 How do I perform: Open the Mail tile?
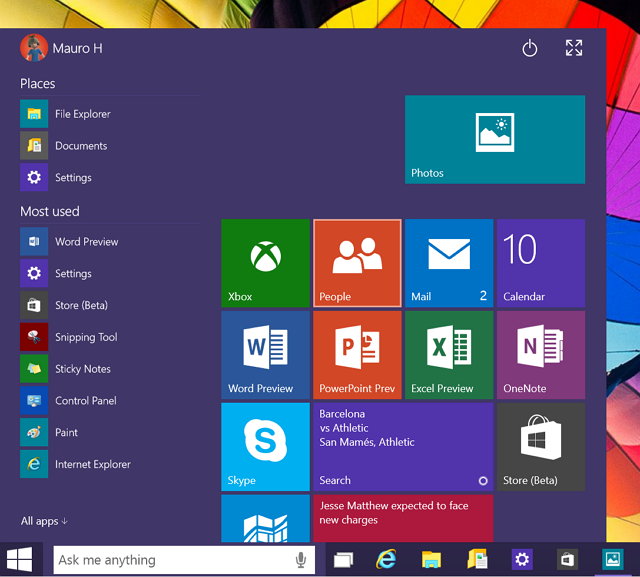[x=449, y=263]
